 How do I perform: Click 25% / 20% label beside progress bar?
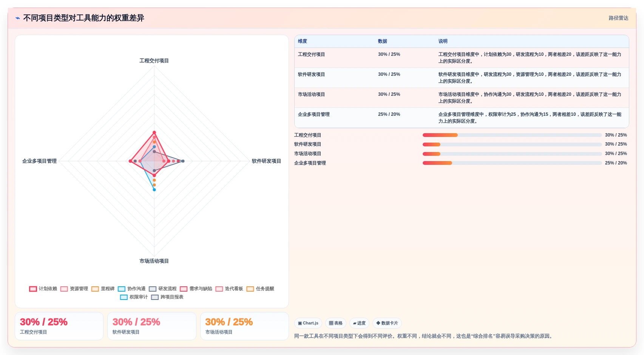coord(616,163)
